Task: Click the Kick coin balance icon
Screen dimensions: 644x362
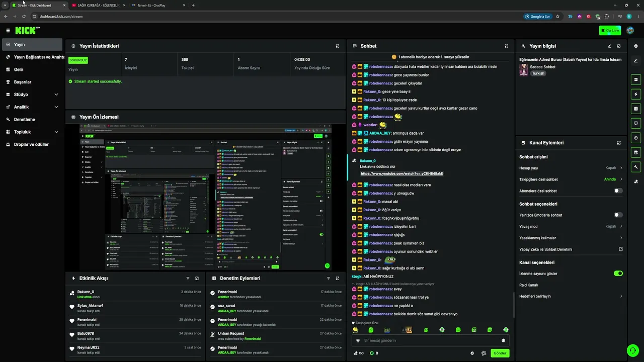Action: click(x=372, y=353)
